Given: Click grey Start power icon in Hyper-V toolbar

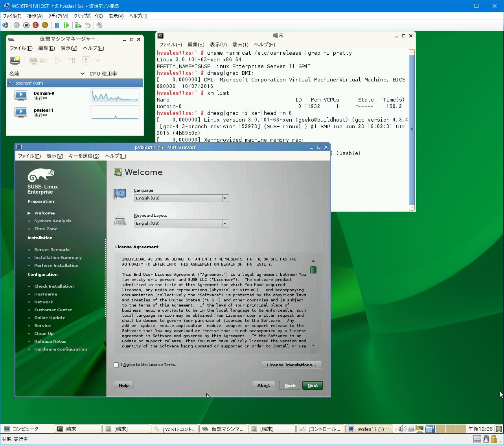Looking at the screenshot, I should click(17, 25).
